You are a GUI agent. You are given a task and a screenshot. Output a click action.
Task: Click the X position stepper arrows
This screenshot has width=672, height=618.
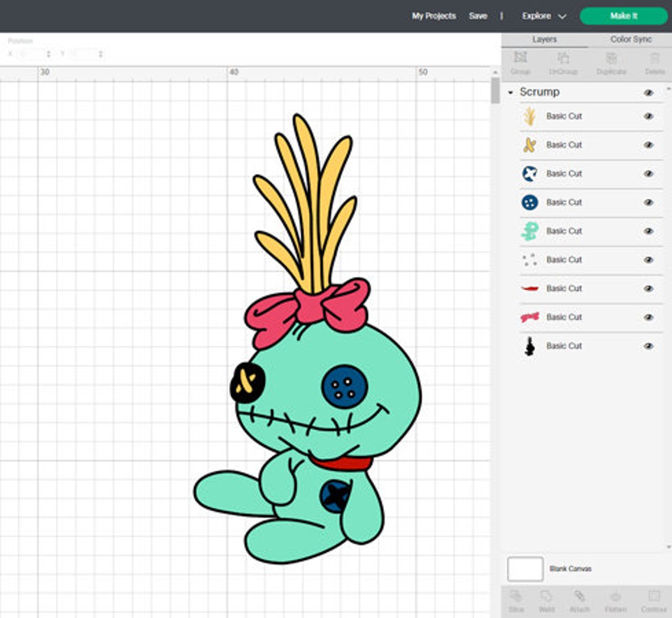pyautogui.click(x=48, y=54)
